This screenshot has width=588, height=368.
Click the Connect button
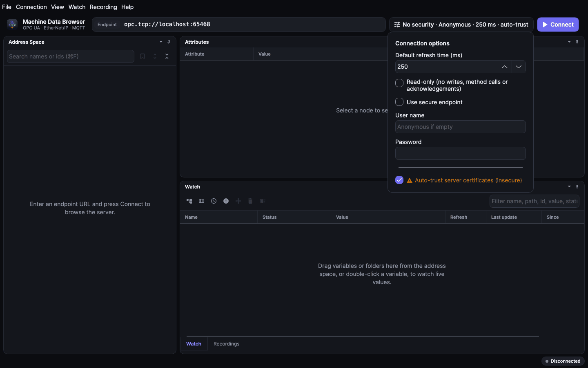pos(558,25)
